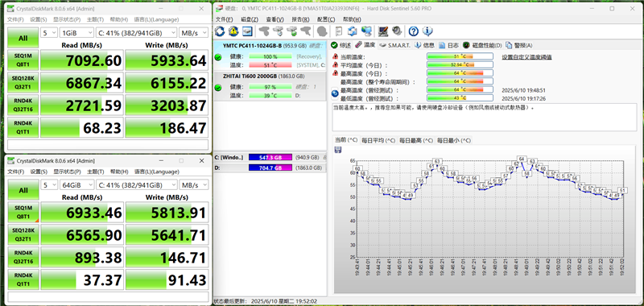
Task: Click the globe and monitor network icon
Action: (366, 31)
